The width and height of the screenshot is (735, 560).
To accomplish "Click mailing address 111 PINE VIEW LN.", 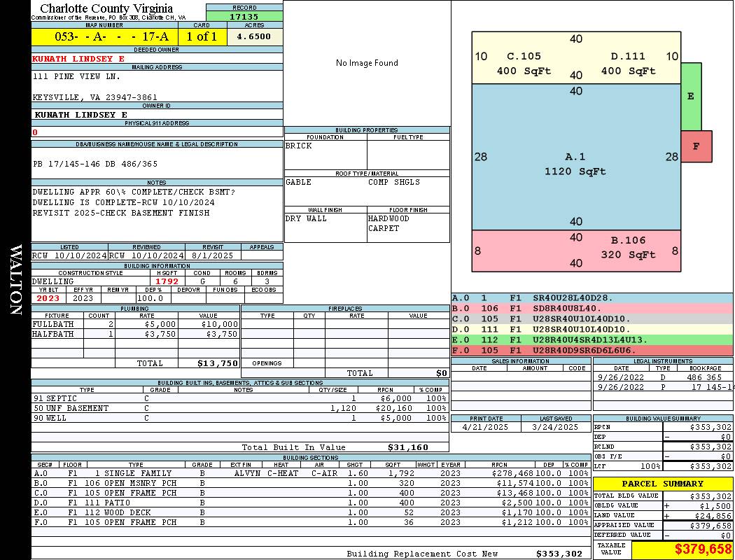I will point(76,76).
